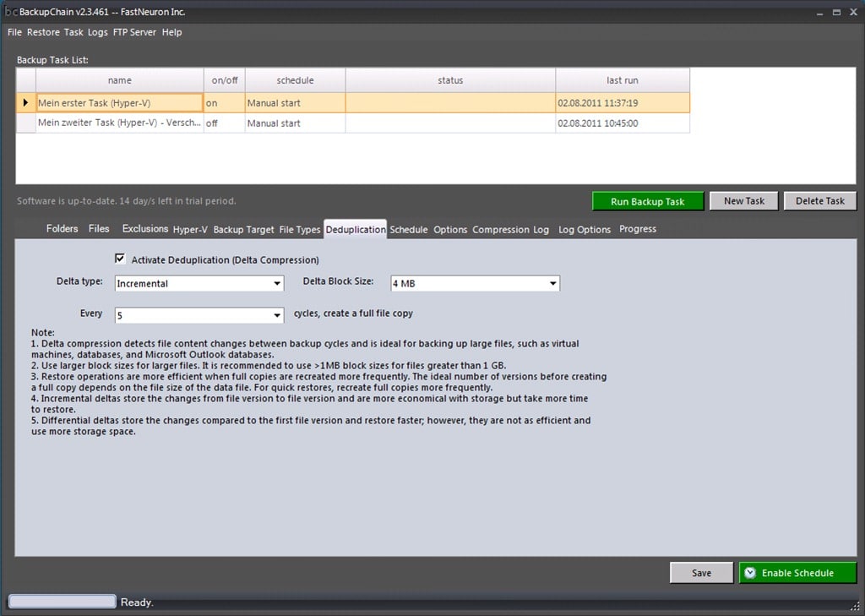Open the Logs menu
This screenshot has height=616, width=865.
point(98,32)
